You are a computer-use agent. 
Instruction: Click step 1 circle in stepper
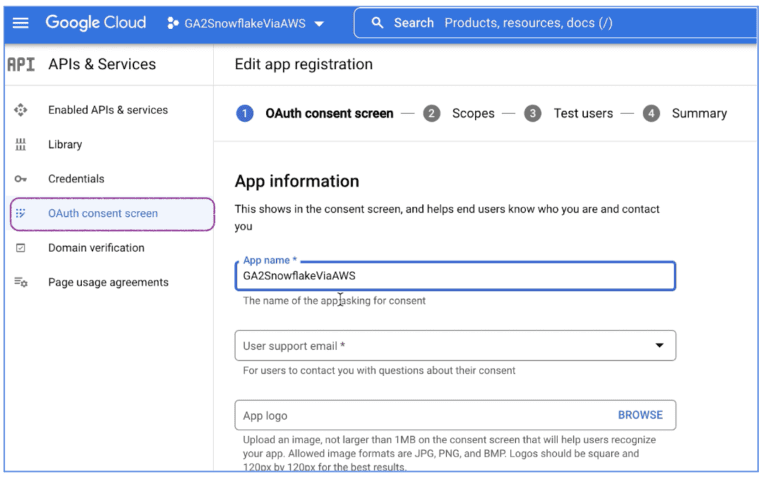[245, 114]
